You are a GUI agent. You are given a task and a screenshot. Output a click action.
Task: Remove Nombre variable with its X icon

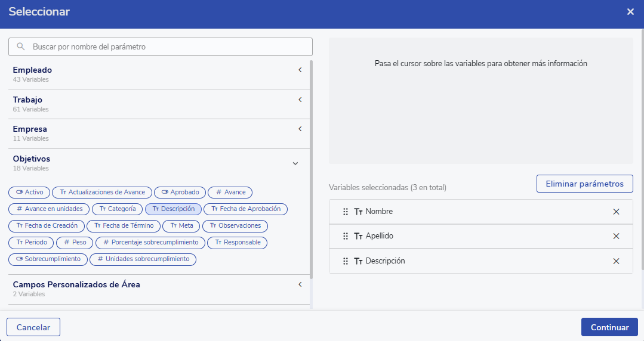pos(616,212)
